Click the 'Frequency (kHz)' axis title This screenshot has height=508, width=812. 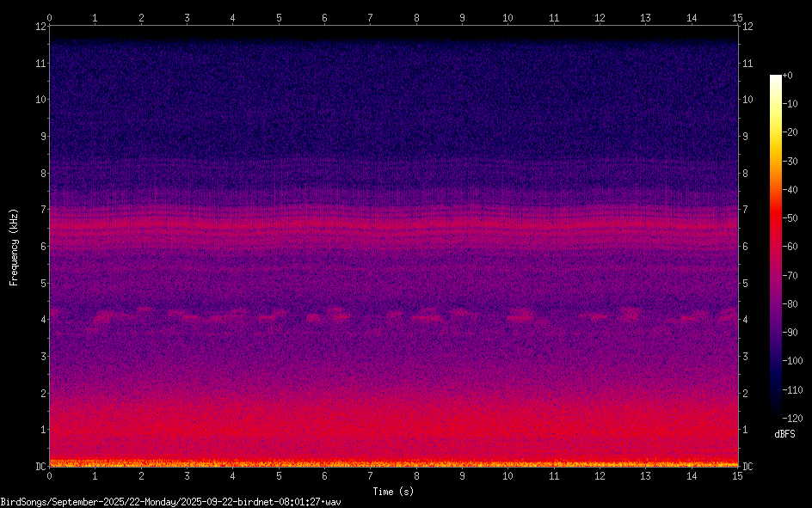[x=14, y=247]
